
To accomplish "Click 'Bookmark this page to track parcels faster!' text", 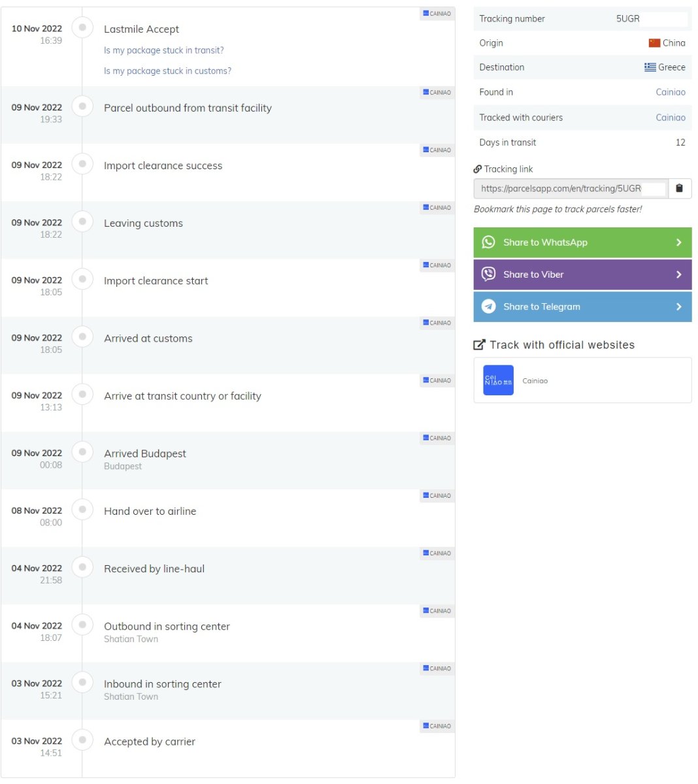I will tap(557, 209).
